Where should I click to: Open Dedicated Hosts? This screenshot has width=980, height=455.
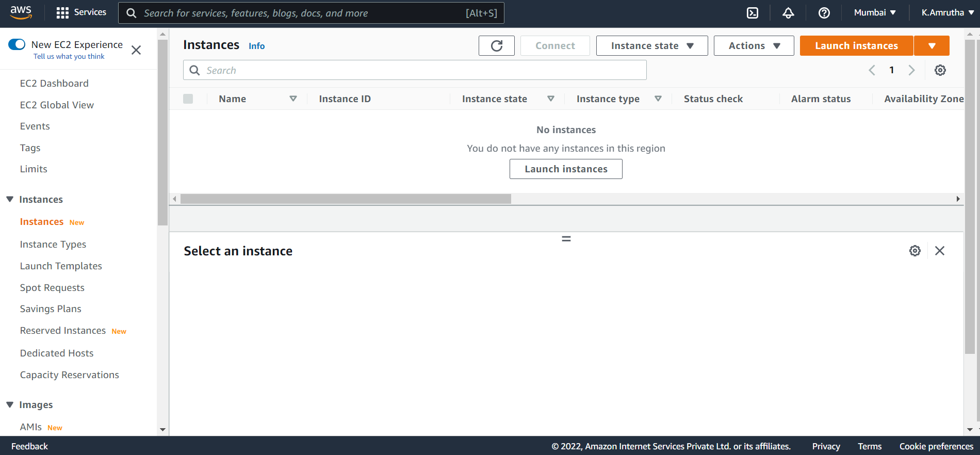57,353
